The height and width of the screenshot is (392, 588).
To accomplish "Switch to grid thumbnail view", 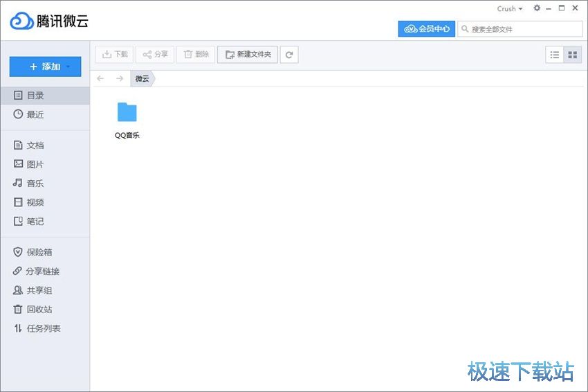I will coord(573,55).
